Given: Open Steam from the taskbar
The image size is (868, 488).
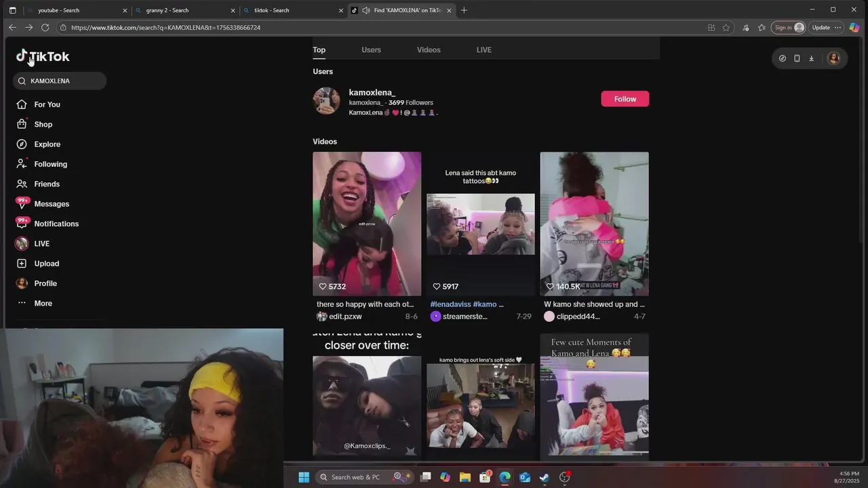Looking at the screenshot, I should [x=545, y=477].
